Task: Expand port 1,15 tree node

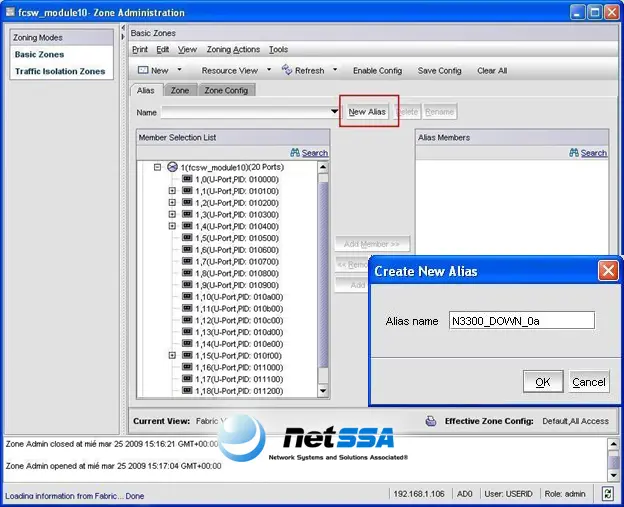Action: (172, 355)
